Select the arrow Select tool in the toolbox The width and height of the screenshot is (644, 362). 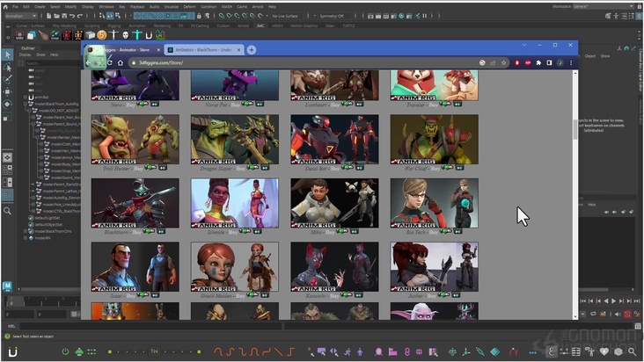(x=8, y=54)
